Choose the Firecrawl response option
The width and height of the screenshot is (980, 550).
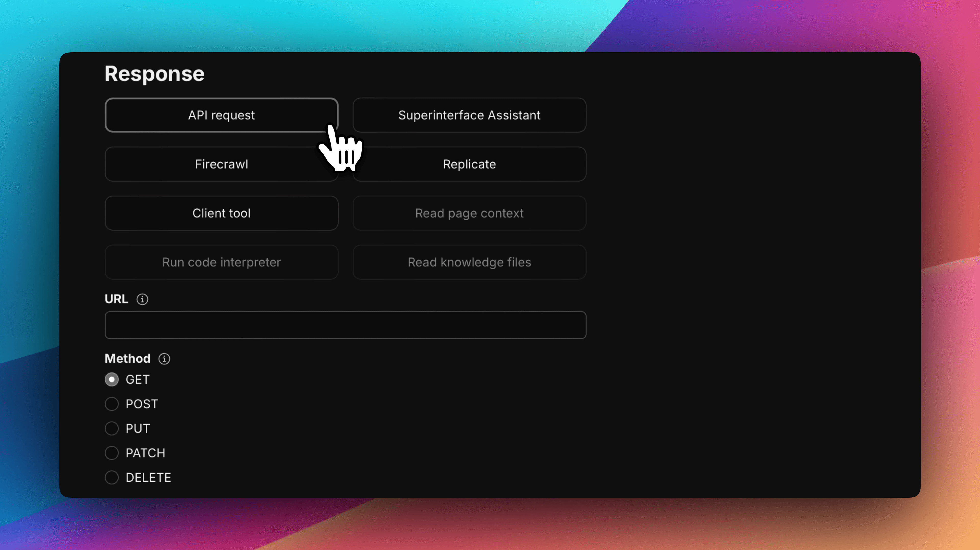point(221,164)
